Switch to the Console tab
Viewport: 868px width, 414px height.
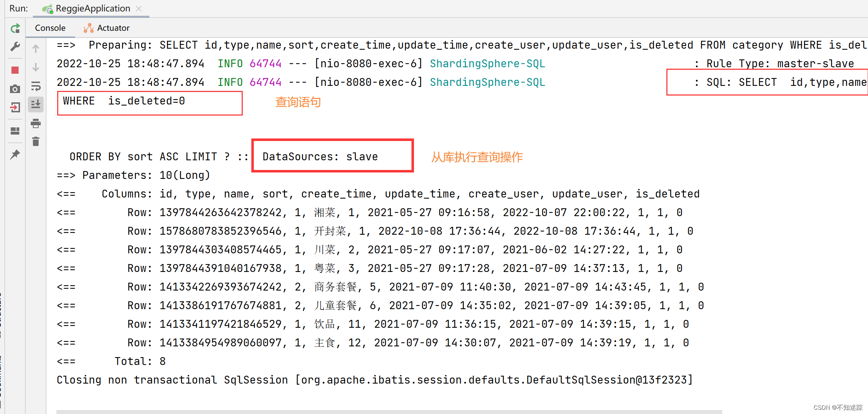[50, 28]
